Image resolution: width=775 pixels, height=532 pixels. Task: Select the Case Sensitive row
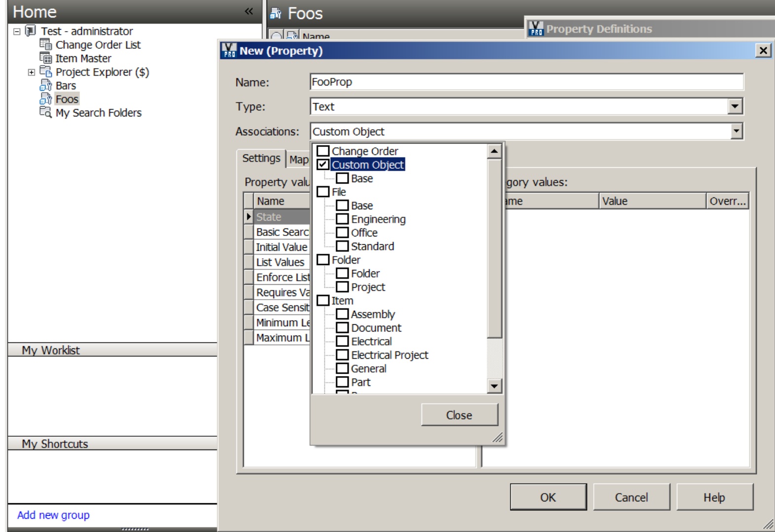point(282,307)
